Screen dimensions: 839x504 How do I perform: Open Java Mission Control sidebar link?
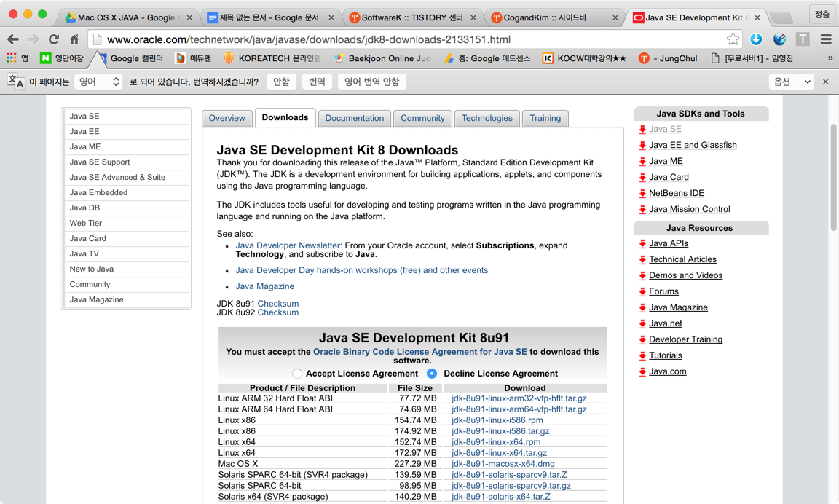pos(689,209)
